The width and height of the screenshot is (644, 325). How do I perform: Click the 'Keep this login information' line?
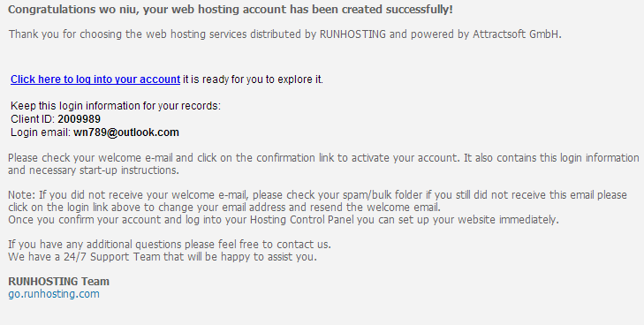(116, 106)
